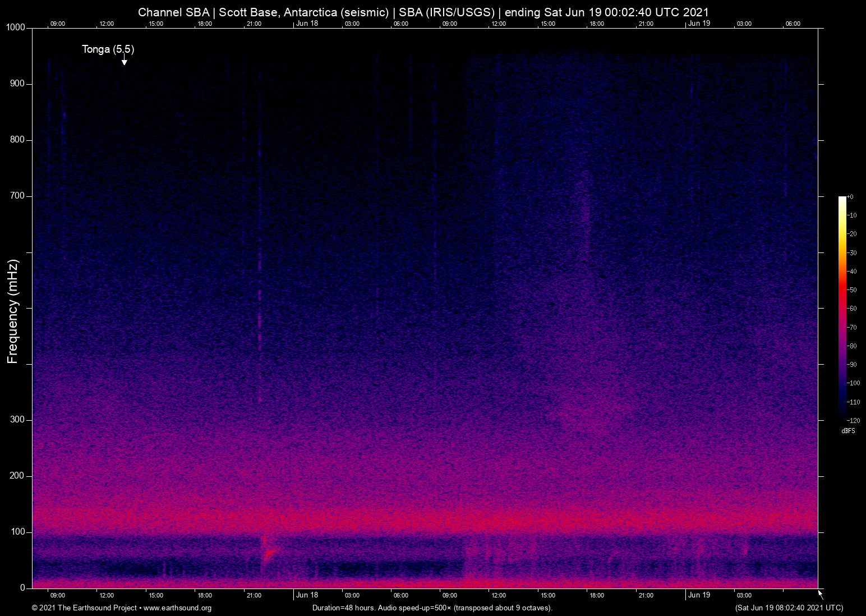Viewport: 866px width, 616px height.
Task: Click the dBFS unit label
Action: (x=847, y=431)
